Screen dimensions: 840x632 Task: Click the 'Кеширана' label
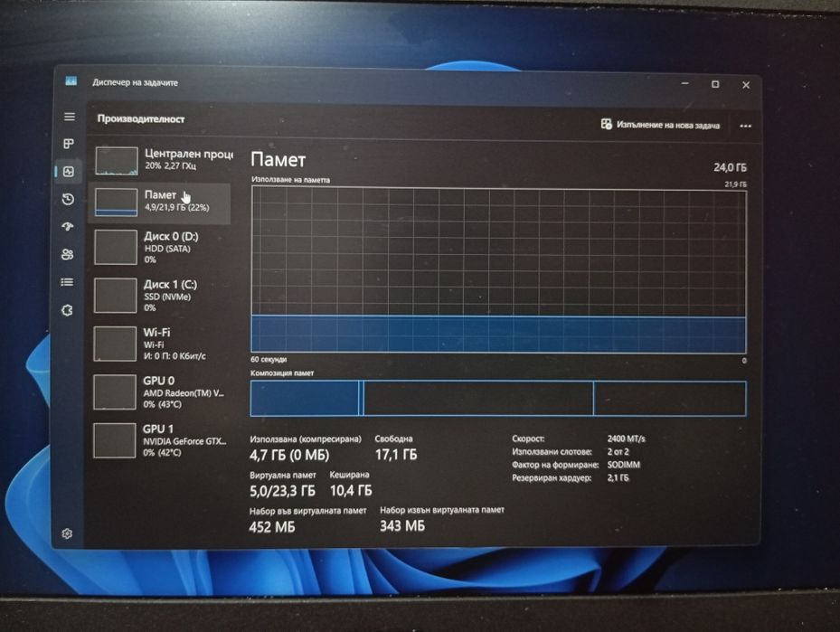point(349,475)
